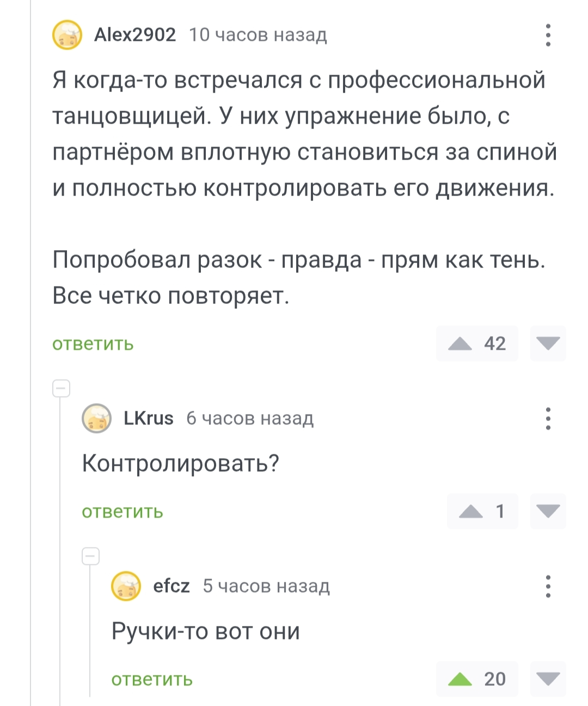Image resolution: width=588 pixels, height=706 pixels.
Task: Upvote LKrus's comment "Контролировать?"
Action: (471, 511)
